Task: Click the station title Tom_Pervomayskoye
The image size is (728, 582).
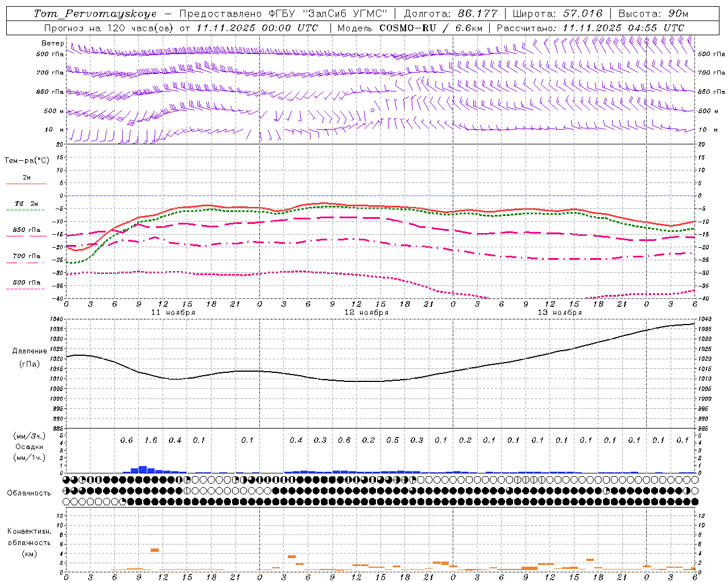Action: click(95, 14)
